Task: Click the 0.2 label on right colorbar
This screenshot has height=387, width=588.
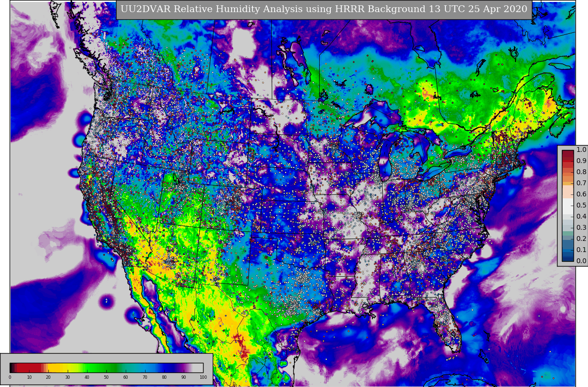Action: [x=581, y=239]
